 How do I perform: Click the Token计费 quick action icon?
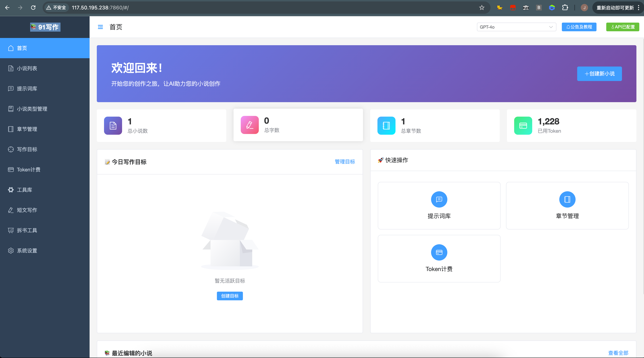tap(439, 252)
